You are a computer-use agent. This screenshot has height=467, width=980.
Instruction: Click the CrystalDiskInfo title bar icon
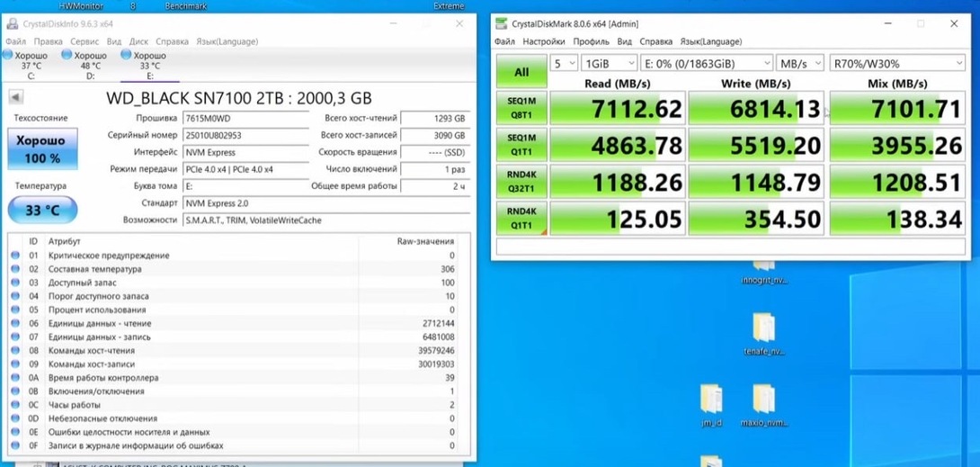(12, 23)
